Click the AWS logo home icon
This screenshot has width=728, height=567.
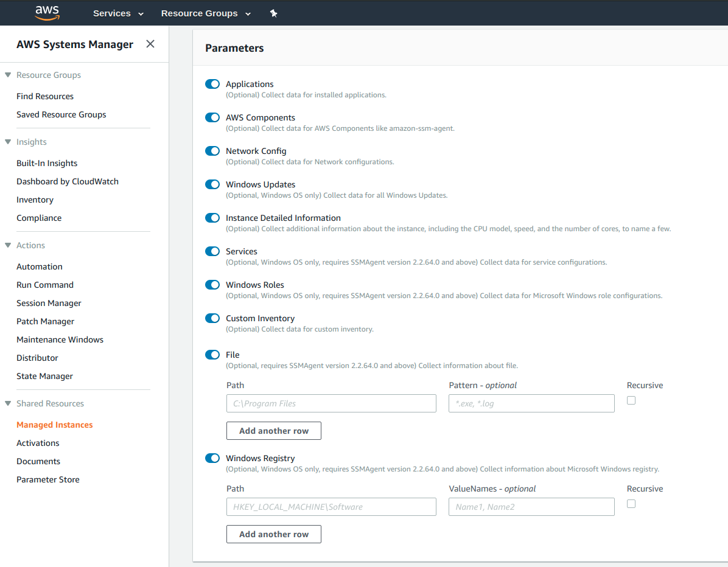[x=47, y=13]
